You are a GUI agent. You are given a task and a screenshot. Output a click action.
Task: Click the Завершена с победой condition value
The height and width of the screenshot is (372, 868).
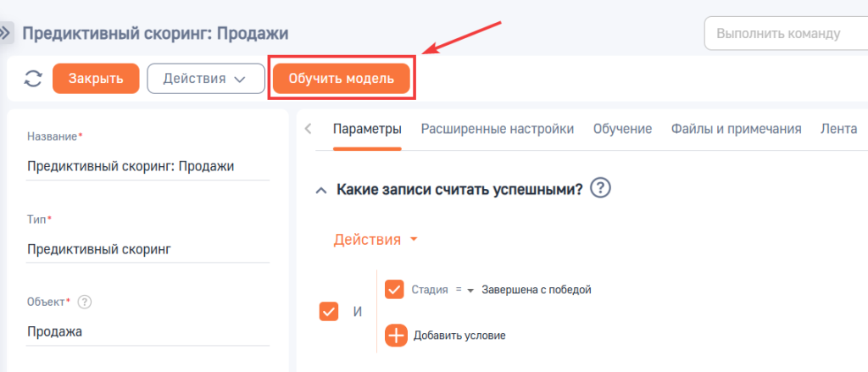pos(537,290)
